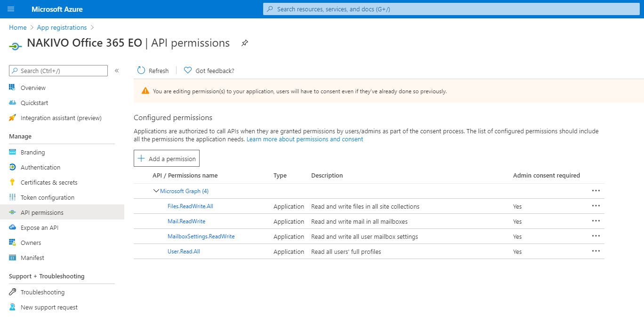Open more options for User.Read.All row
The height and width of the screenshot is (333, 644).
(x=596, y=251)
